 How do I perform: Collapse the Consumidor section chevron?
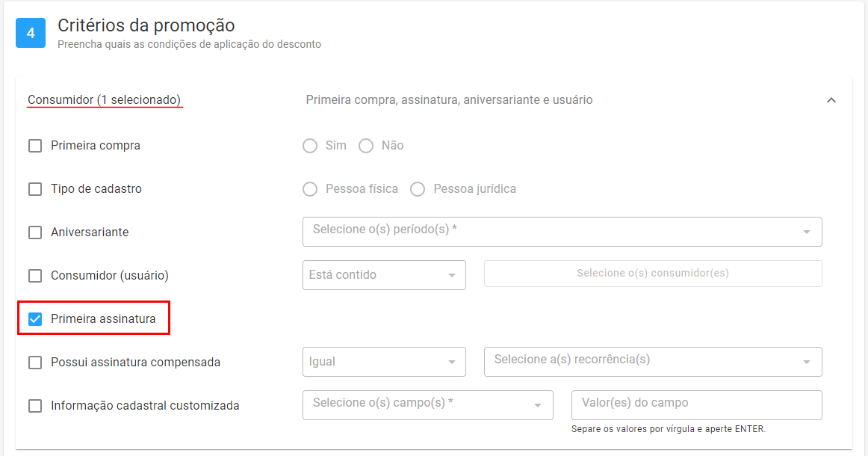(x=831, y=100)
